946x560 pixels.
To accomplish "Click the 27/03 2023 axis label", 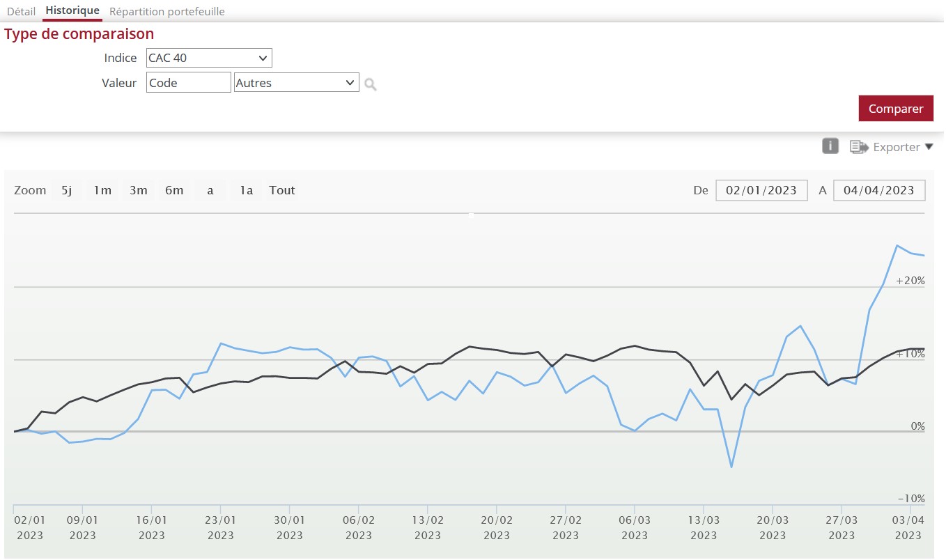I will point(842,527).
